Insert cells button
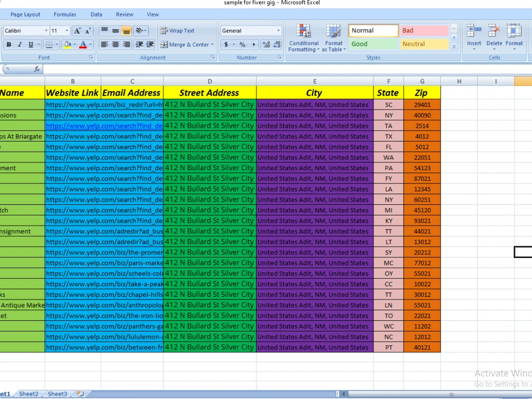Image resolution: width=532 pixels, height=399 pixels. pyautogui.click(x=474, y=37)
